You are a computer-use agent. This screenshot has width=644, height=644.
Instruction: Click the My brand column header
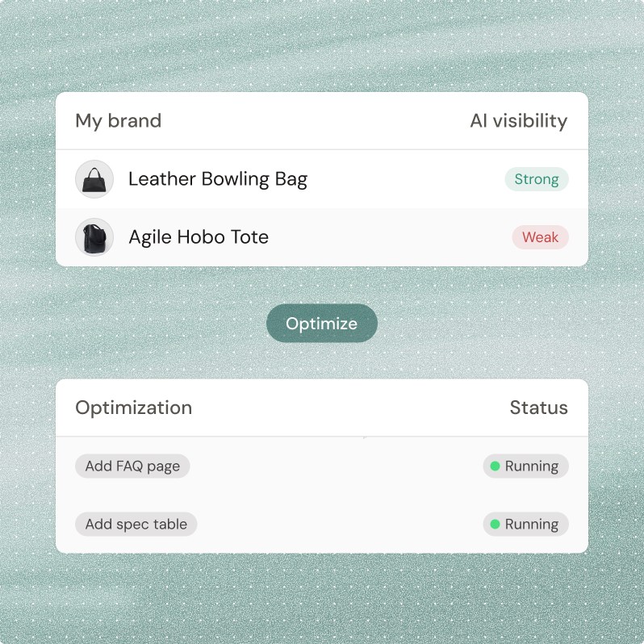pyautogui.click(x=119, y=121)
